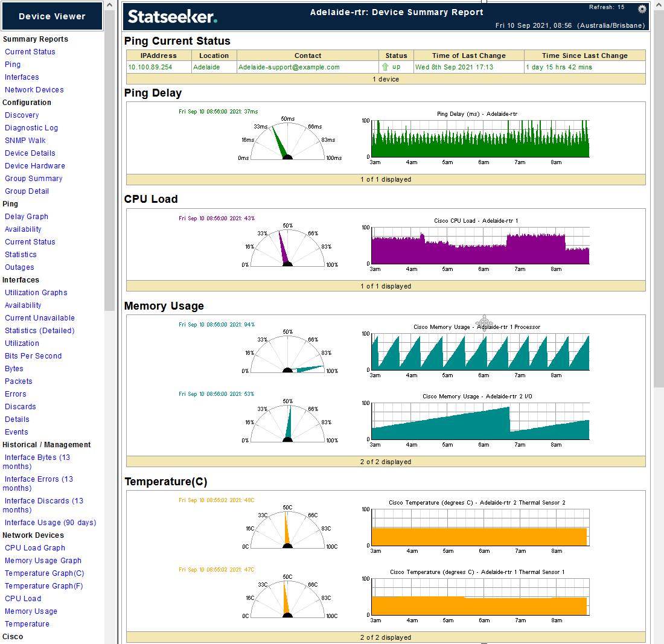Open the Diagnostic Log link
The width and height of the screenshot is (664, 644).
[31, 128]
